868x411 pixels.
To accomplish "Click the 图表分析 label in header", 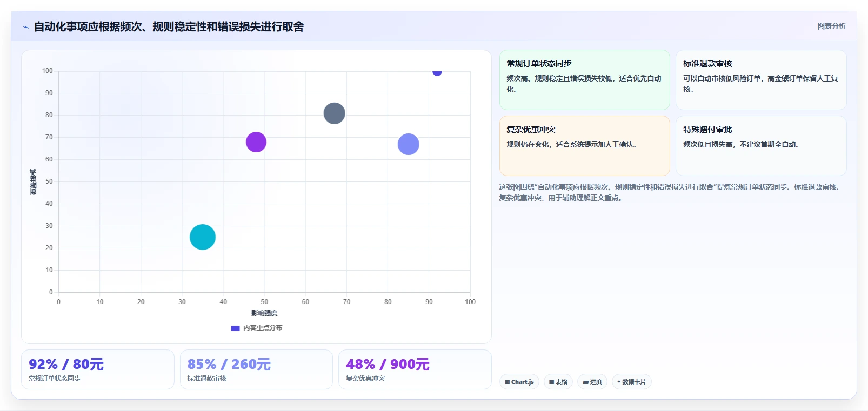I will click(831, 26).
